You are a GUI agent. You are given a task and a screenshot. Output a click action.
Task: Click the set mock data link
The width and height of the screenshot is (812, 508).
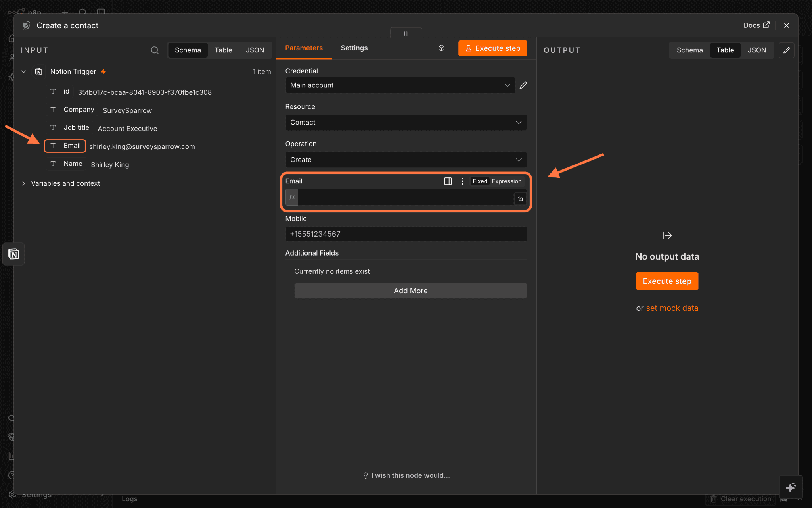coord(672,308)
